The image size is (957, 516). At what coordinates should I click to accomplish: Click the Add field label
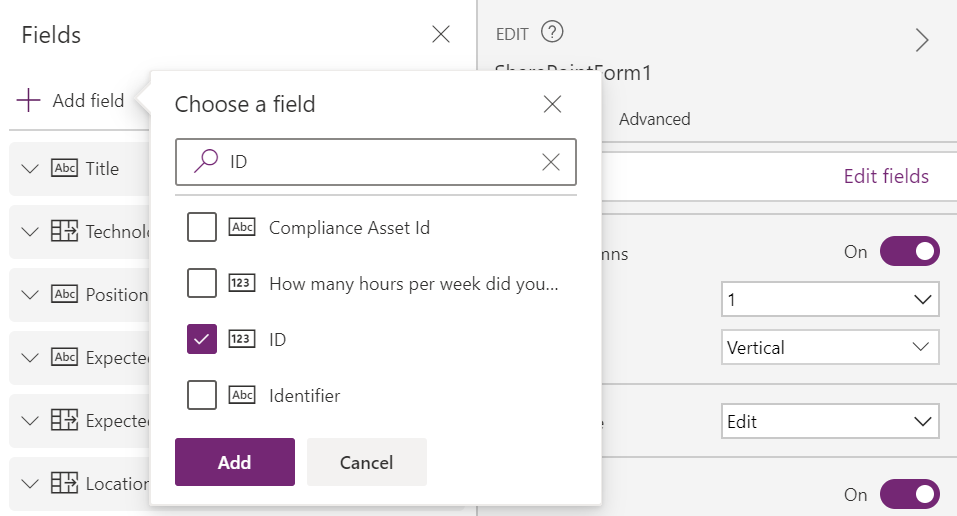[x=88, y=100]
